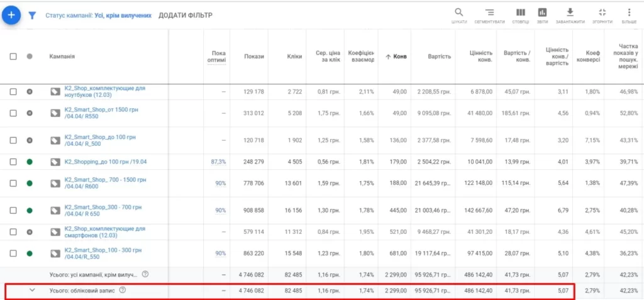
Task: Click help icon next to Усього: обліковий запис
Action: (x=122, y=290)
